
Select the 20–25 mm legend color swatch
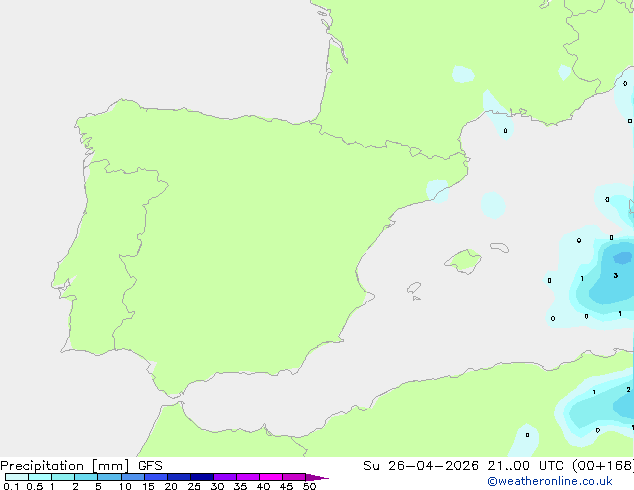[178, 477]
